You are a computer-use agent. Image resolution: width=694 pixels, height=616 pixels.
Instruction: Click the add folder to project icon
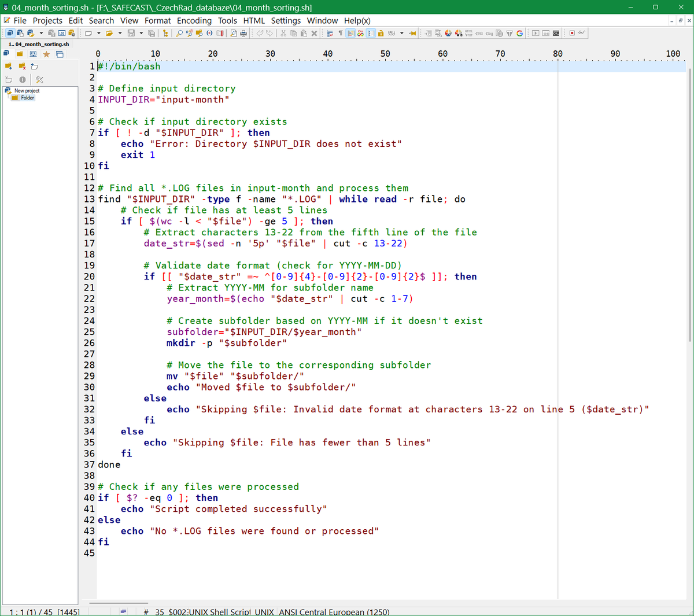[9, 67]
